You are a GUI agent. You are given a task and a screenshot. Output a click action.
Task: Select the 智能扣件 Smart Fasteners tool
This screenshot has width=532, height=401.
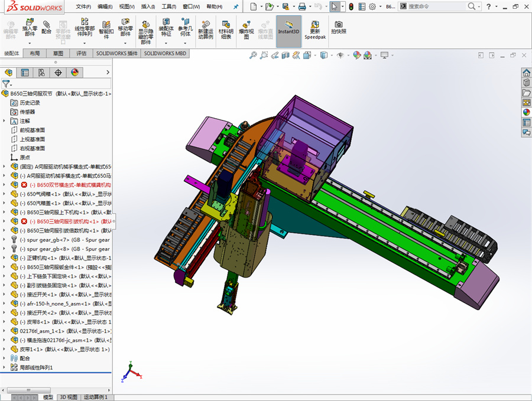pos(106,28)
